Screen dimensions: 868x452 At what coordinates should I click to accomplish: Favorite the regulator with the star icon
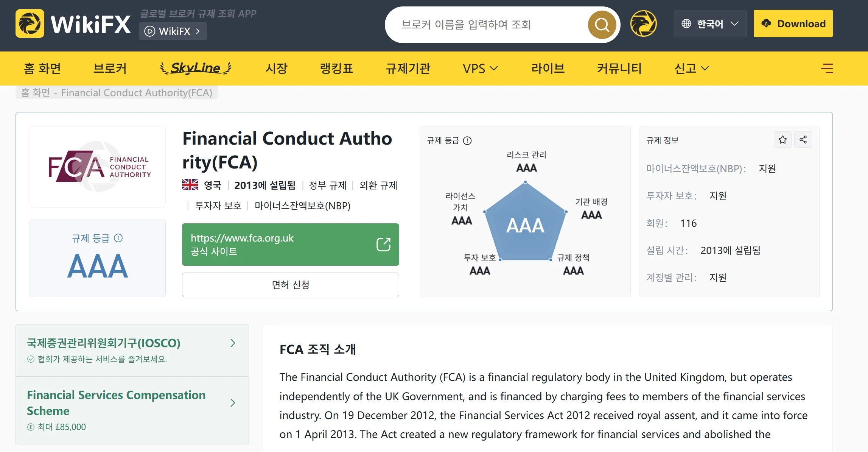782,140
